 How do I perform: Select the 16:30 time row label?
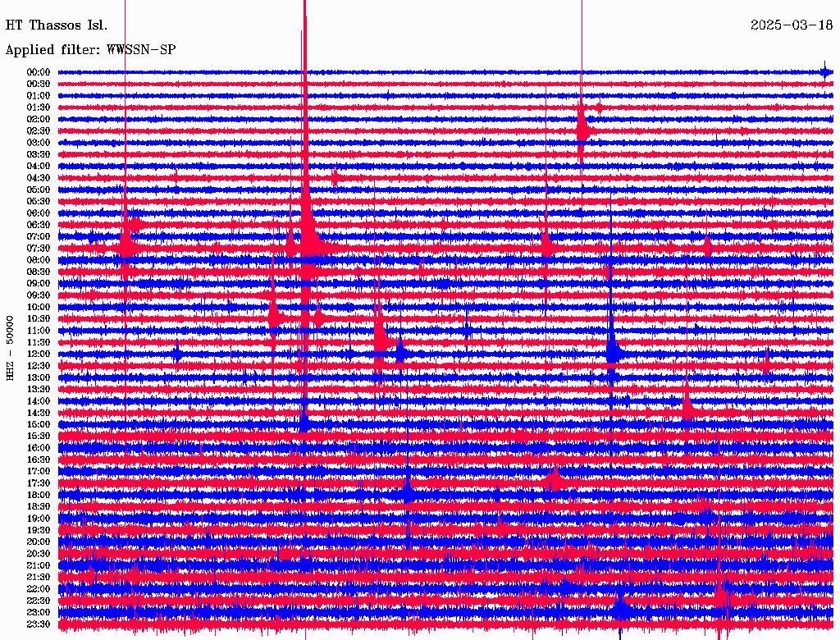pos(39,460)
